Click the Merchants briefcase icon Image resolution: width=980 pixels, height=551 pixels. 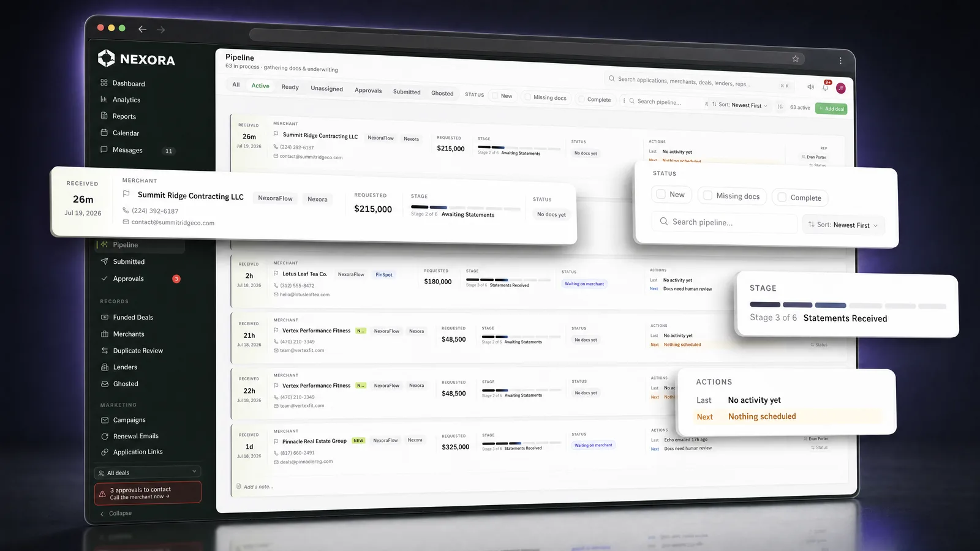pos(105,334)
